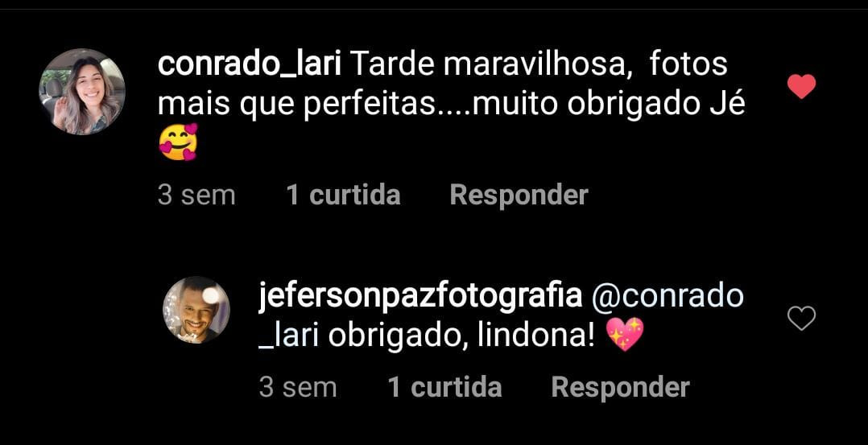Click the 3 sem timestamp on the reply

(298, 387)
